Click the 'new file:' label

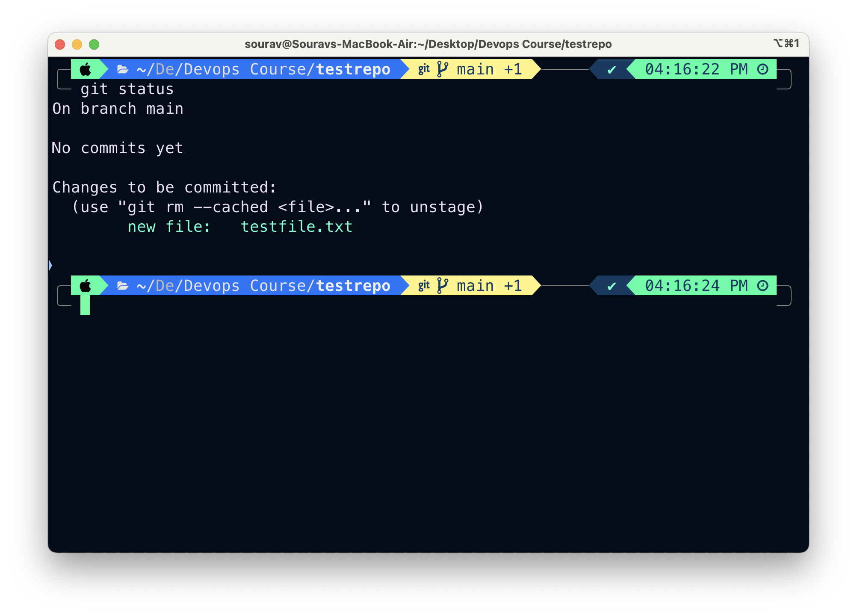(169, 227)
